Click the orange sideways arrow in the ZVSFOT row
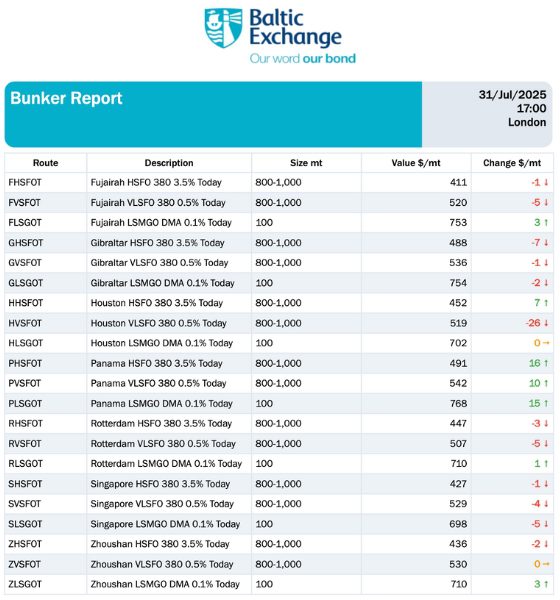560x600 pixels. click(546, 564)
